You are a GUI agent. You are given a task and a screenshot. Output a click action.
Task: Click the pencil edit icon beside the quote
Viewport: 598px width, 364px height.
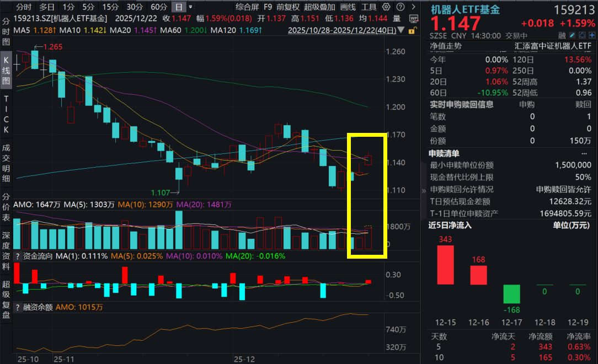[572, 35]
